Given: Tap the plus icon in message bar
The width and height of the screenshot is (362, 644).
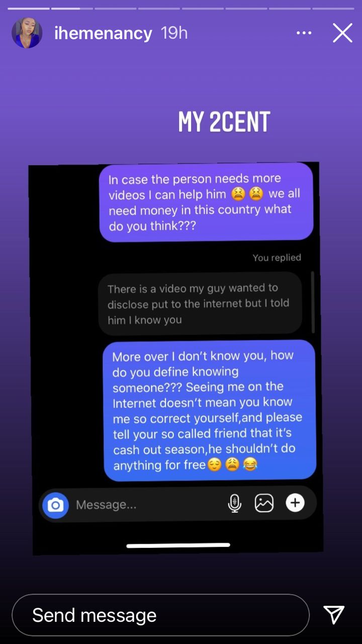Looking at the screenshot, I should [x=295, y=503].
